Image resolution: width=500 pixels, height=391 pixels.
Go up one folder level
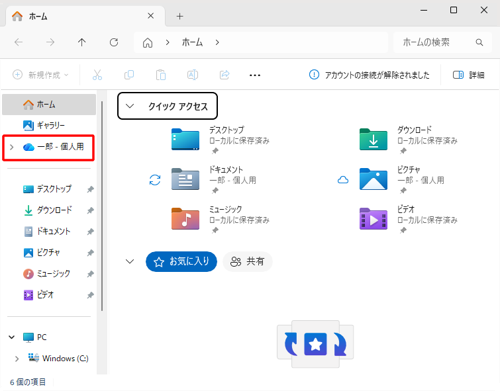[82, 42]
